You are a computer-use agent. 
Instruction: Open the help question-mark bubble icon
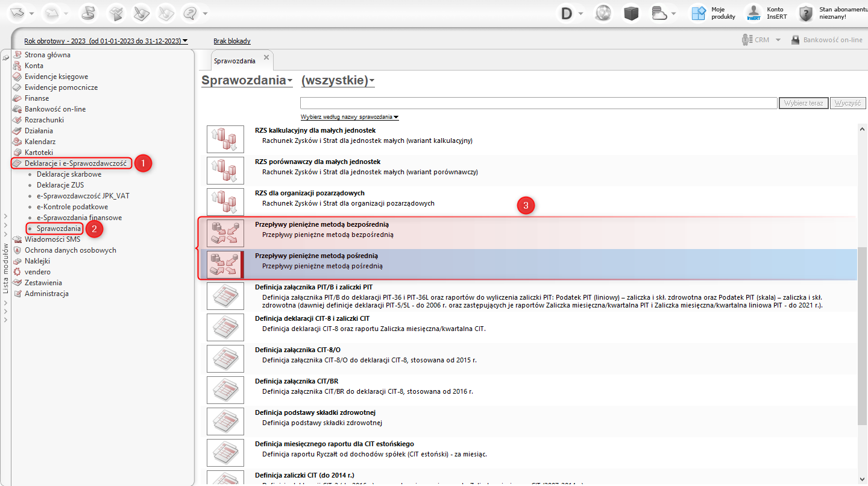[x=190, y=13]
